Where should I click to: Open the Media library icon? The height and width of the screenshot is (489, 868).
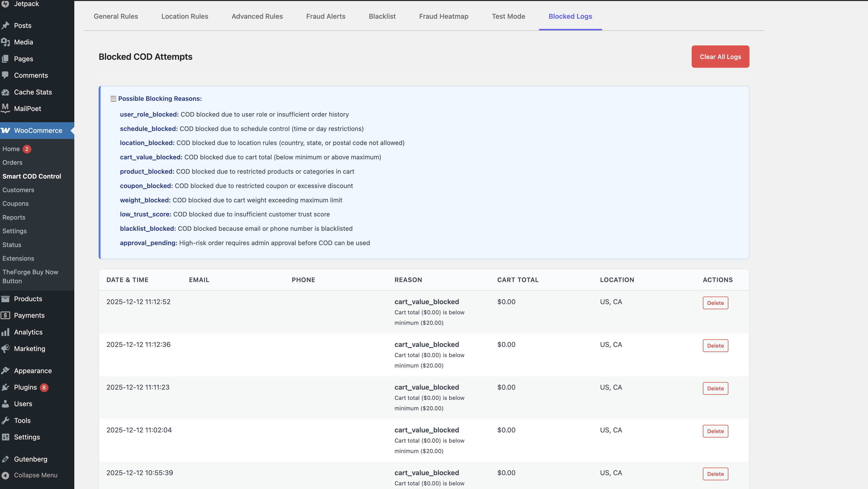5,42
